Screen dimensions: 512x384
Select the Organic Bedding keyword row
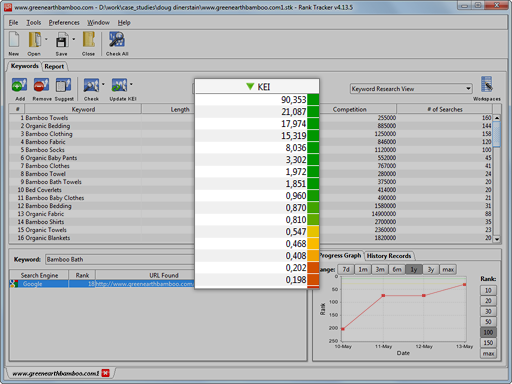click(102, 126)
